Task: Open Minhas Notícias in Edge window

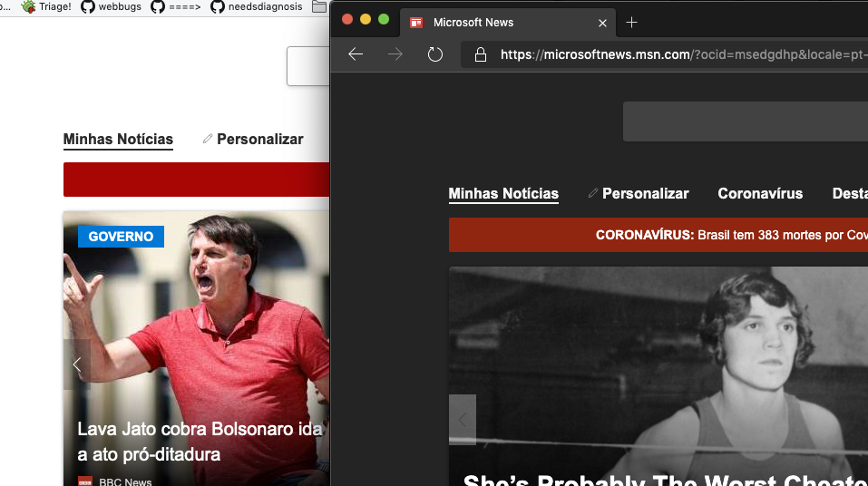Action: (x=503, y=194)
